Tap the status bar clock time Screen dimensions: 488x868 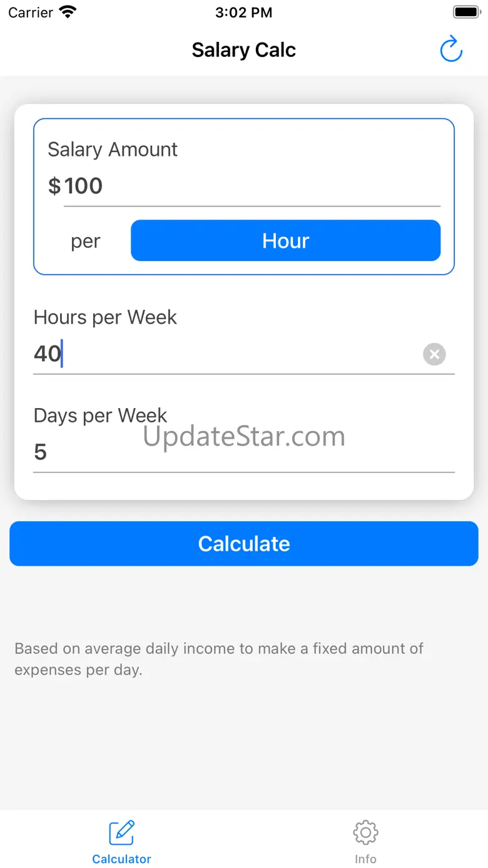243,12
